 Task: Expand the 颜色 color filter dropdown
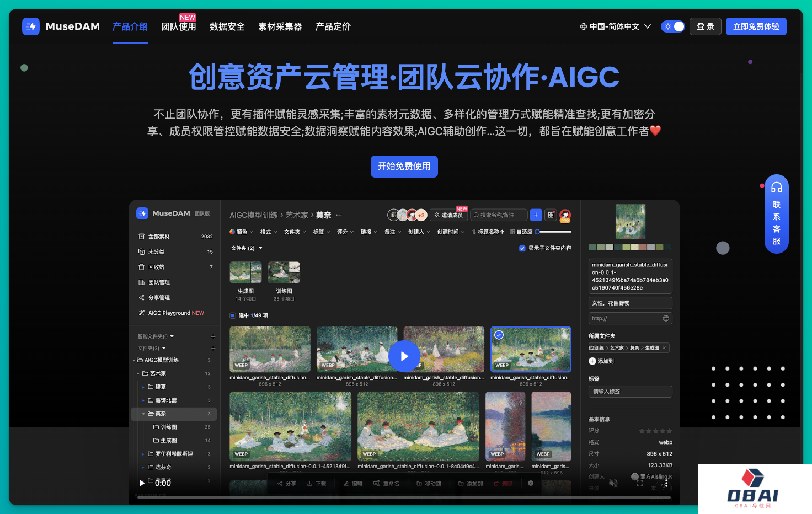click(x=241, y=232)
